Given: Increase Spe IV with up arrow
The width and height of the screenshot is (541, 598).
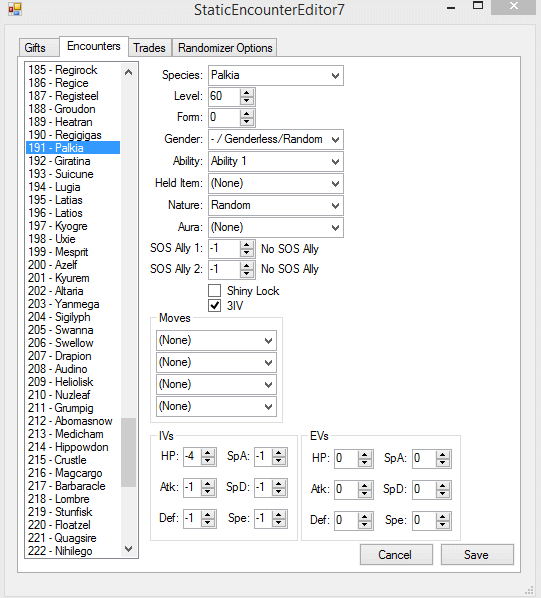Looking at the screenshot, I should click(x=279, y=515).
